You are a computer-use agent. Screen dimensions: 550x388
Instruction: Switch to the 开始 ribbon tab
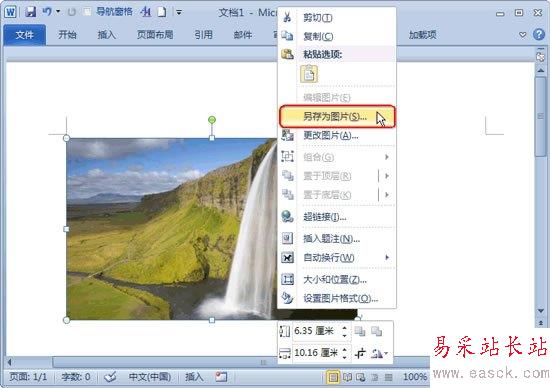(x=67, y=35)
